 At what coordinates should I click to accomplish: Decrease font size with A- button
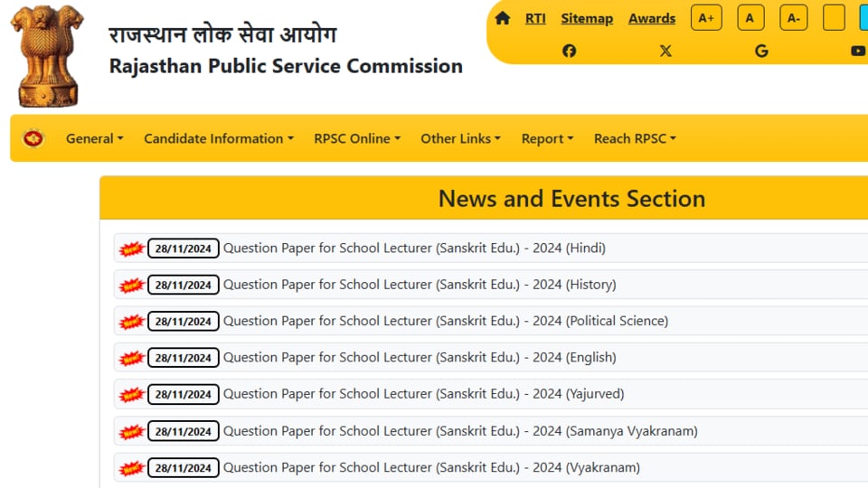[x=793, y=18]
